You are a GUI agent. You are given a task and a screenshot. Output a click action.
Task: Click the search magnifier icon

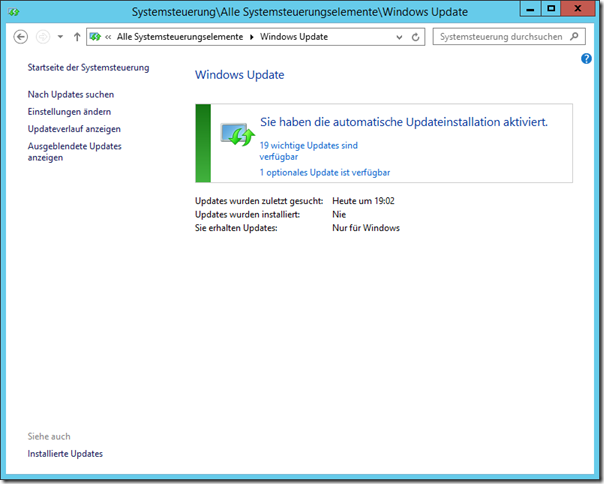[574, 37]
